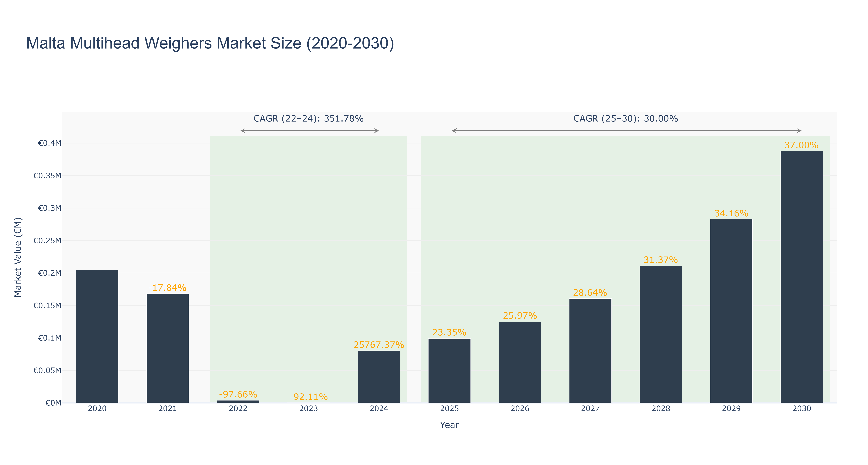868x465 pixels.
Task: Click the 2025 bar in the chart
Action: click(x=449, y=371)
